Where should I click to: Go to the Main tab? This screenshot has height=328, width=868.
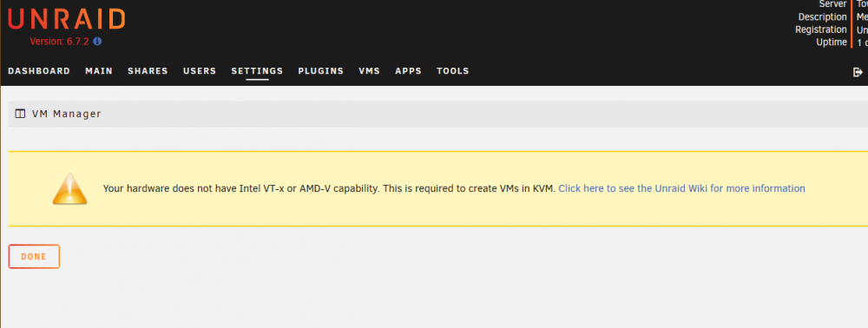pos(99,71)
